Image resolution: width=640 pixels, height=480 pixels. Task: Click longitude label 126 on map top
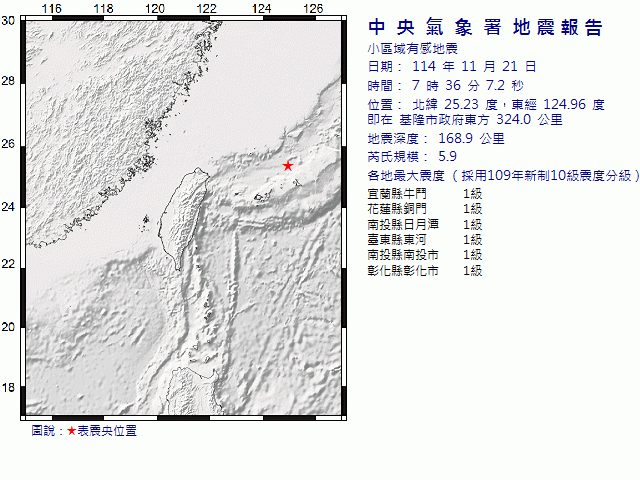coord(313,9)
